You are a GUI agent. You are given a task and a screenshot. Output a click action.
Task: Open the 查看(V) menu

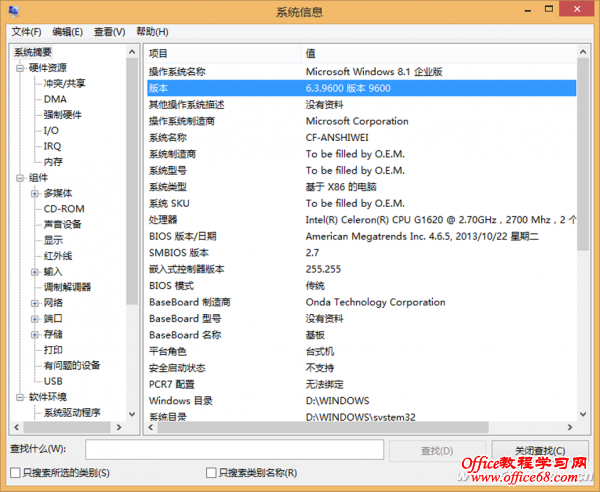(x=109, y=32)
